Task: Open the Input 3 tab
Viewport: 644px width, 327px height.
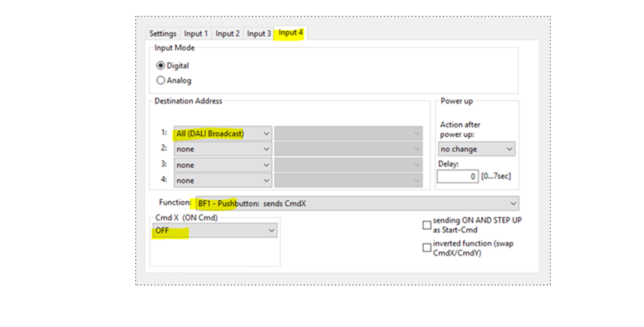Action: coord(259,34)
